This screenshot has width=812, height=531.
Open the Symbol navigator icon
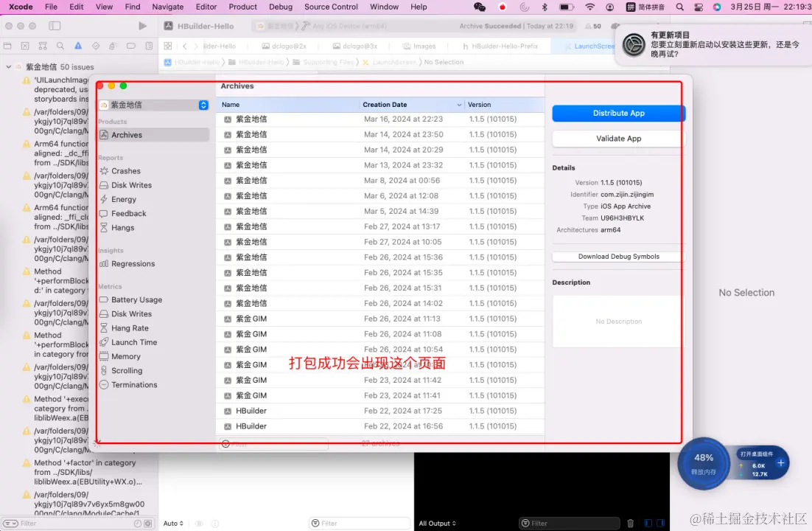[43, 46]
